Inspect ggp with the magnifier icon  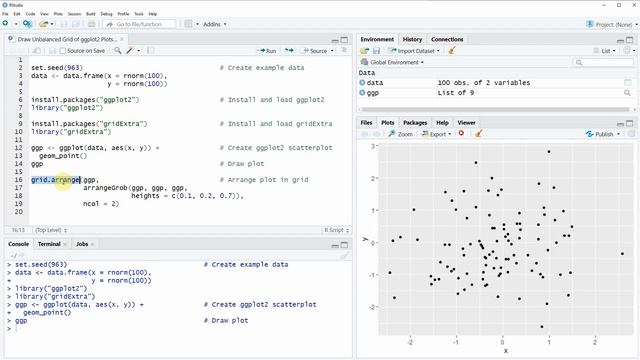click(x=627, y=93)
